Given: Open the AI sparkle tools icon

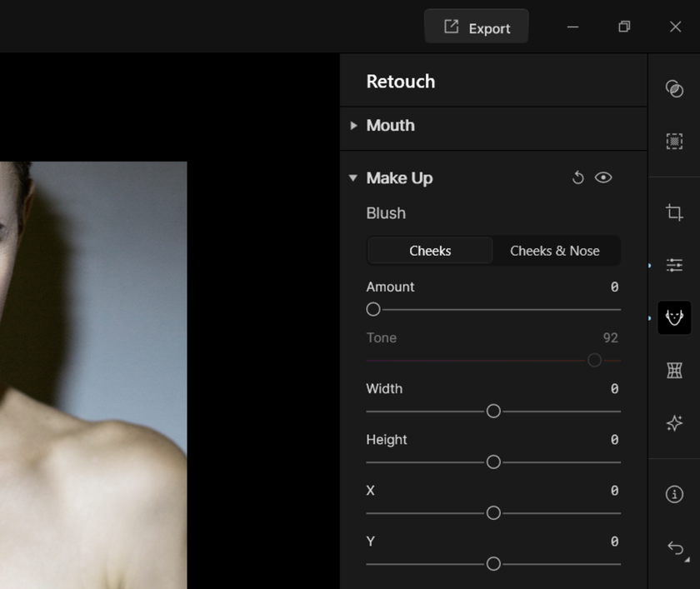Looking at the screenshot, I should [674, 423].
